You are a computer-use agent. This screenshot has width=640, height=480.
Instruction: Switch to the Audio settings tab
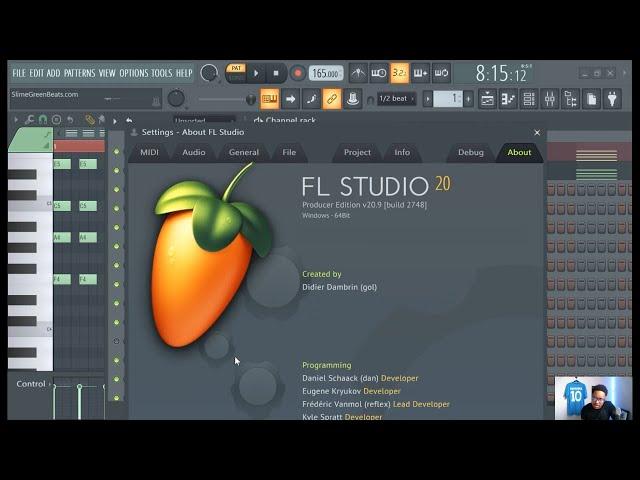click(194, 152)
